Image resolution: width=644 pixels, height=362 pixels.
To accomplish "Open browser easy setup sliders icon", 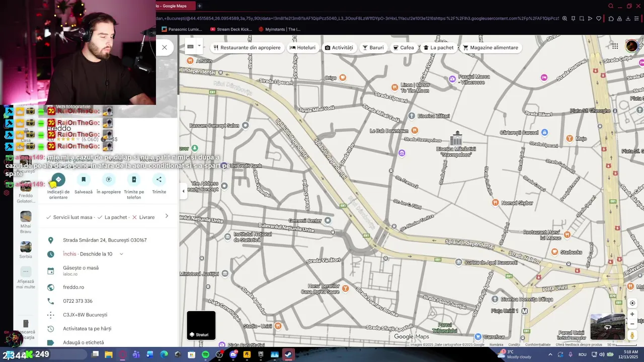I will tap(637, 19).
